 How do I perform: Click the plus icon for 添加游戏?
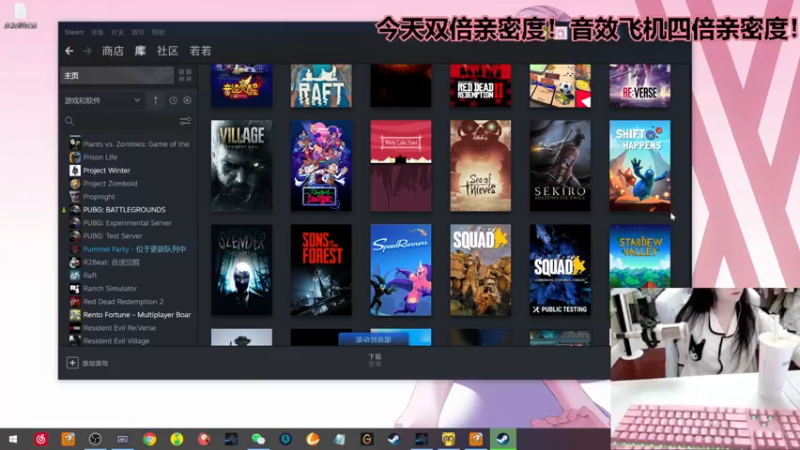72,363
